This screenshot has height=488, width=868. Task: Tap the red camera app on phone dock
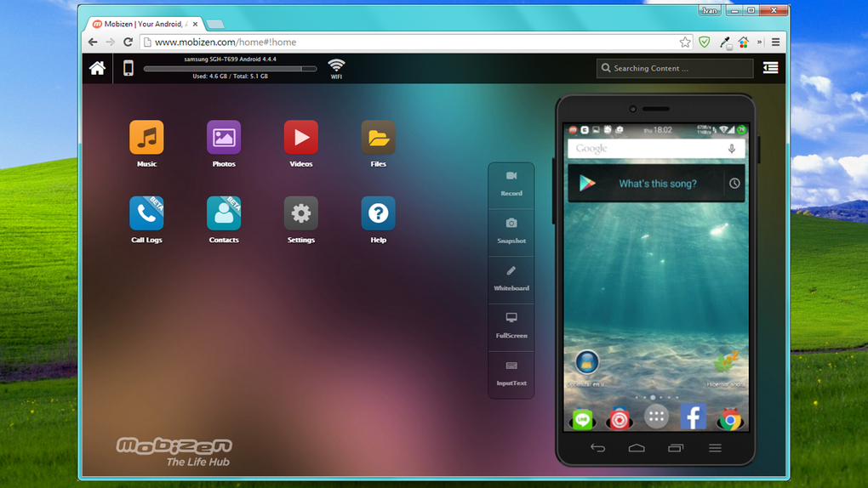pos(620,420)
